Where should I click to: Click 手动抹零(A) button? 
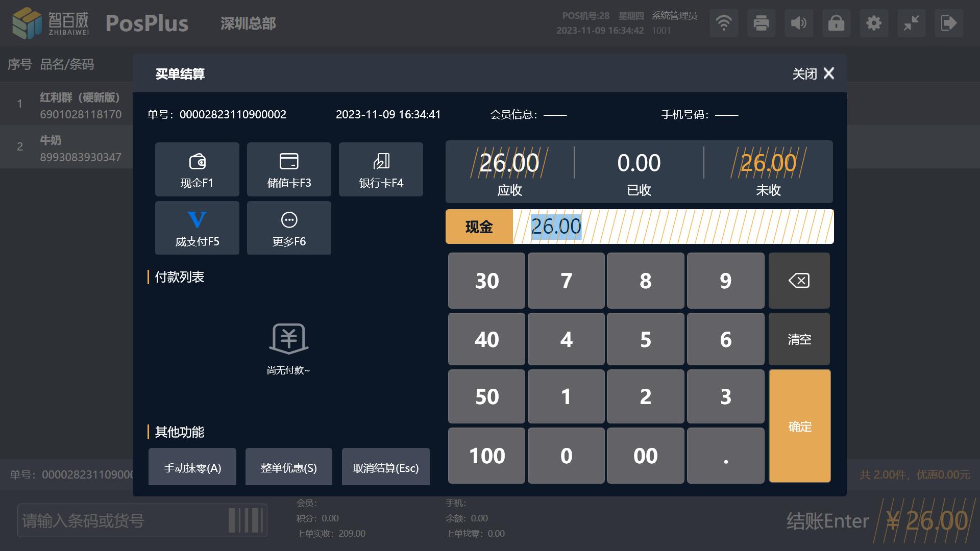click(x=192, y=467)
